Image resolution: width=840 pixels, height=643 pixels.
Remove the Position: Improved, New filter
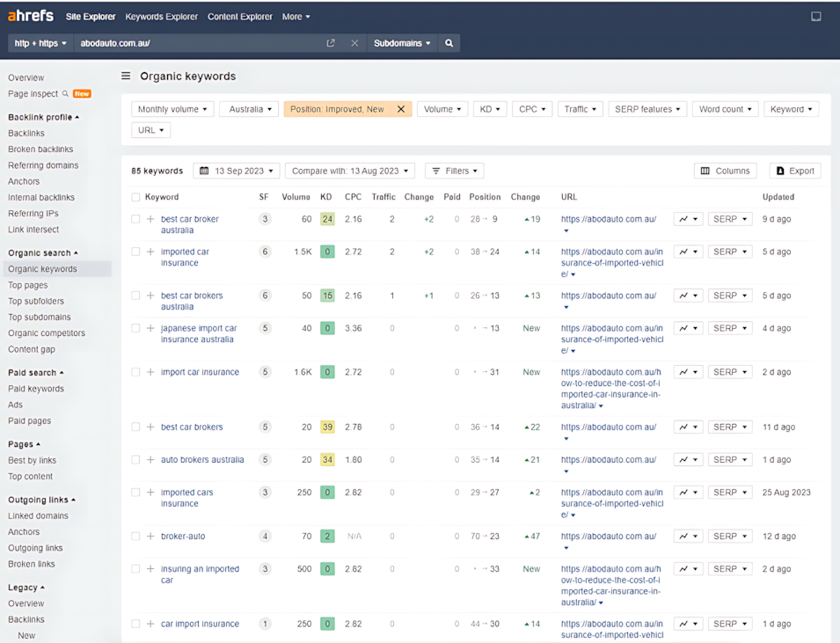[401, 109]
